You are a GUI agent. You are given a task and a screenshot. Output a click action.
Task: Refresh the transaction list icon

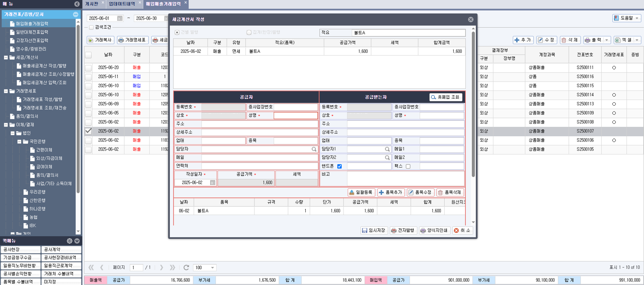point(186,267)
